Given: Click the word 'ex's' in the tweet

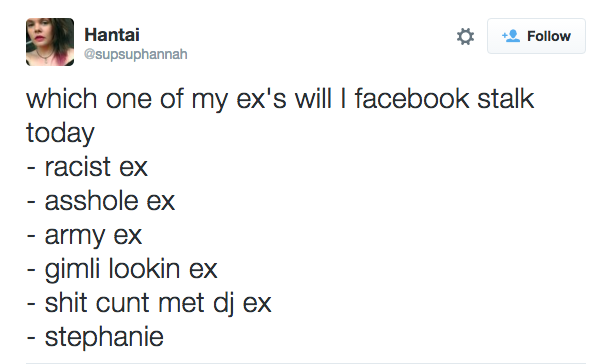Looking at the screenshot, I should 261,98.
